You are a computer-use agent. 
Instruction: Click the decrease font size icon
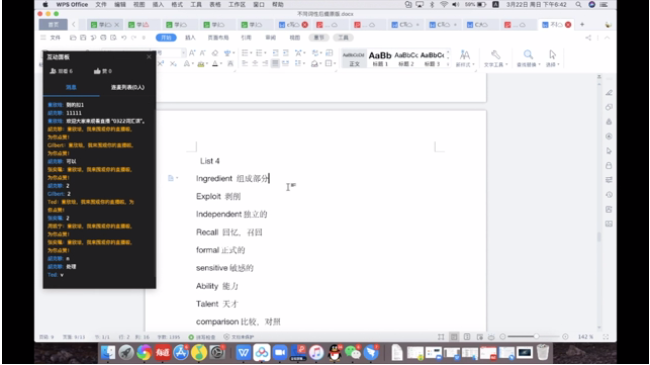203,53
